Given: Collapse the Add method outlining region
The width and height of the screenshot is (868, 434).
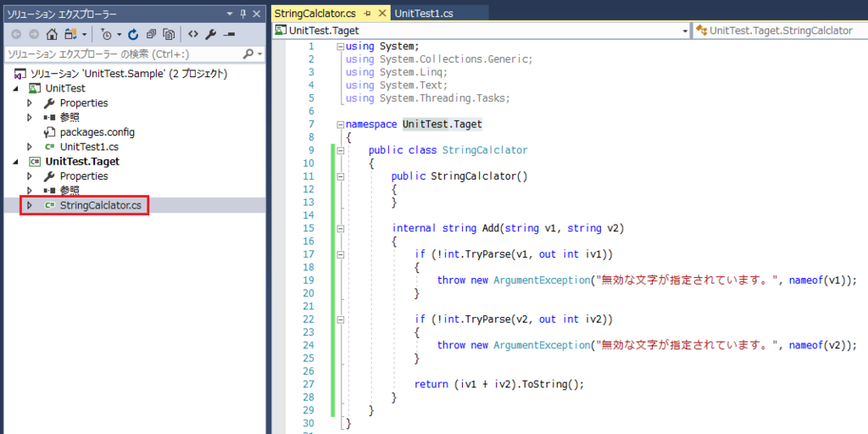Looking at the screenshot, I should pyautogui.click(x=341, y=228).
